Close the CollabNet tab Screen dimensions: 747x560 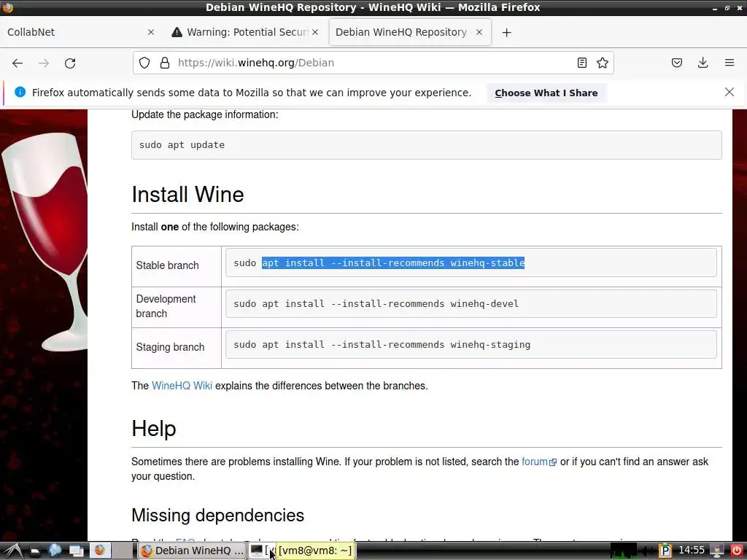(x=151, y=32)
